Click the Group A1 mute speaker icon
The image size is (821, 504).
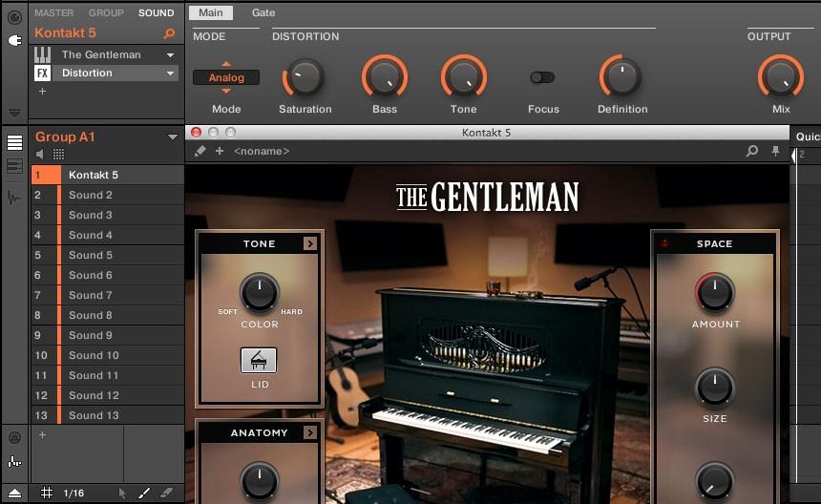(x=40, y=154)
